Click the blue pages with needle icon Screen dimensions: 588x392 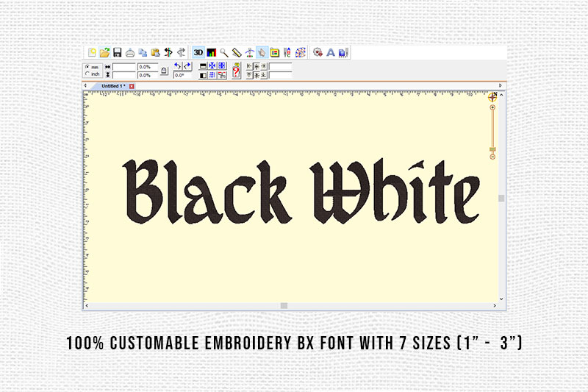click(x=343, y=52)
